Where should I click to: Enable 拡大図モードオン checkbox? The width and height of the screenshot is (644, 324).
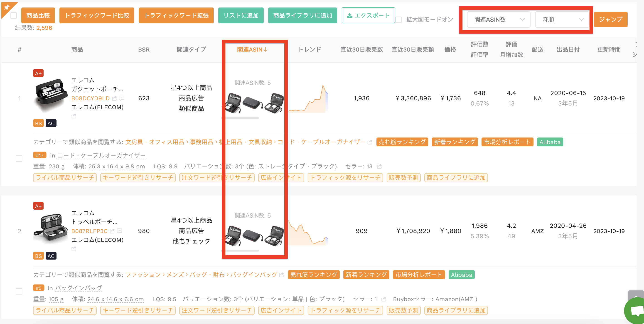tap(398, 20)
